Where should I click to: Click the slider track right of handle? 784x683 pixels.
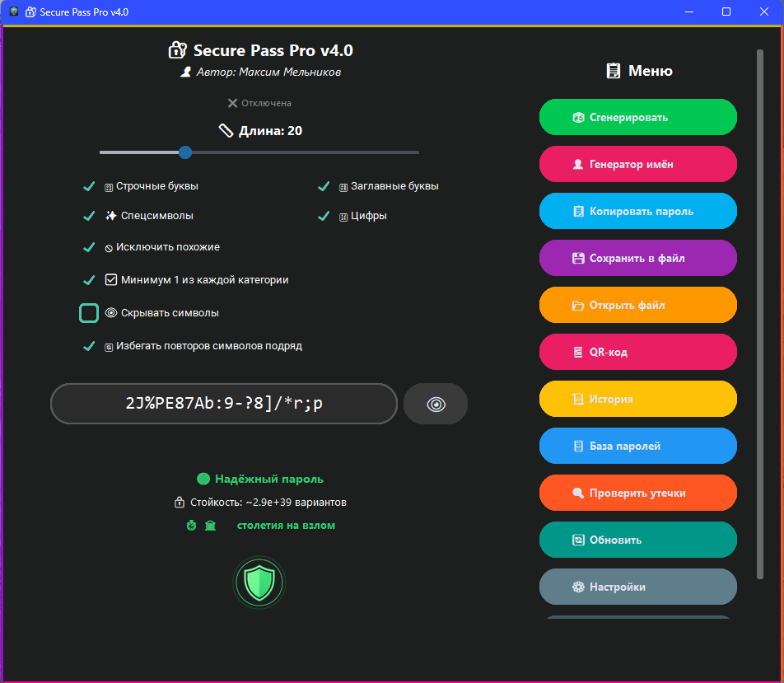(x=305, y=152)
